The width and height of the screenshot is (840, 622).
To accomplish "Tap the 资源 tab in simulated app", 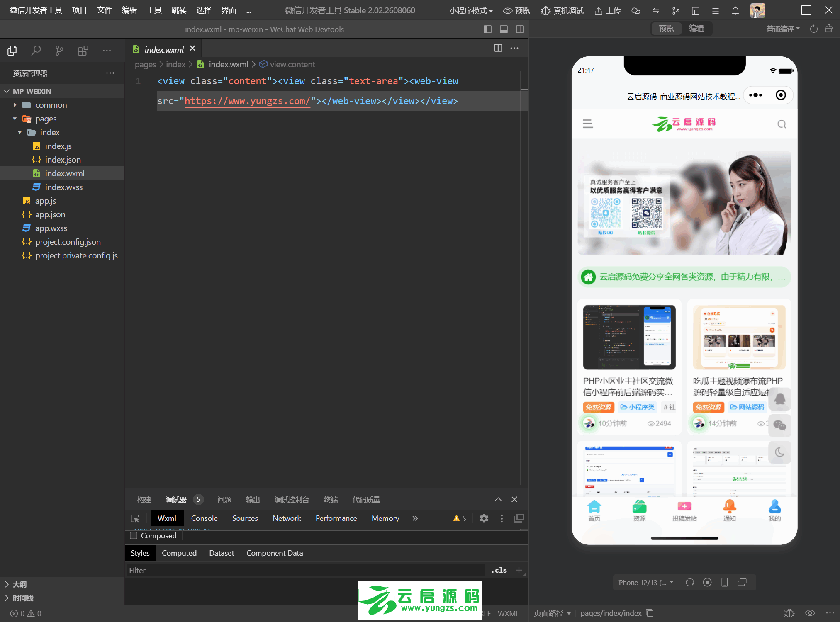I will pos(639,510).
